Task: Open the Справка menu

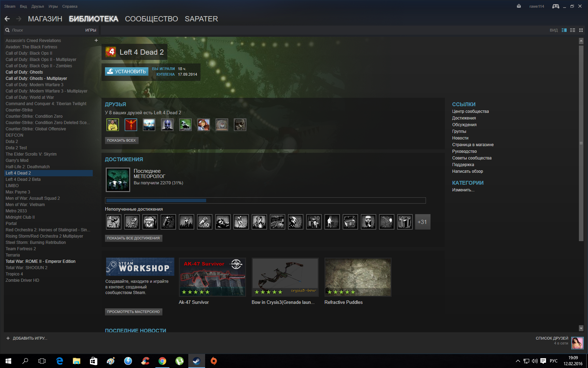Action: tap(70, 6)
